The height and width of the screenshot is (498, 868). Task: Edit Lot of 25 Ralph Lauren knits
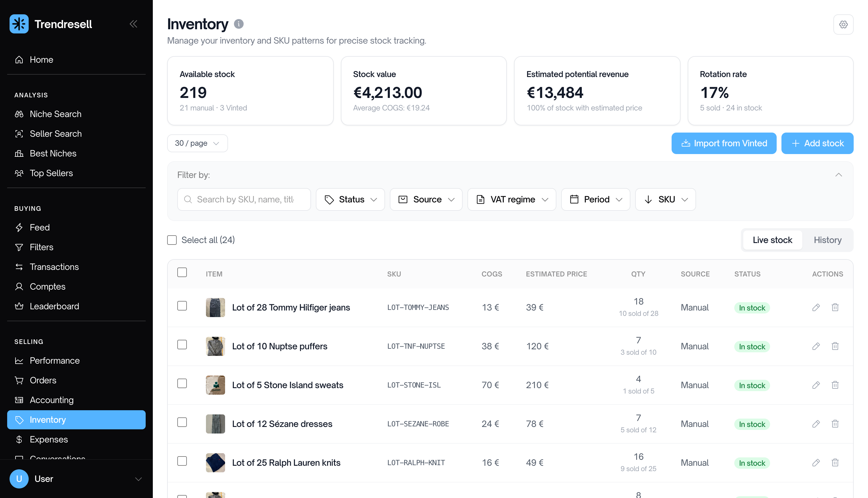coord(816,463)
